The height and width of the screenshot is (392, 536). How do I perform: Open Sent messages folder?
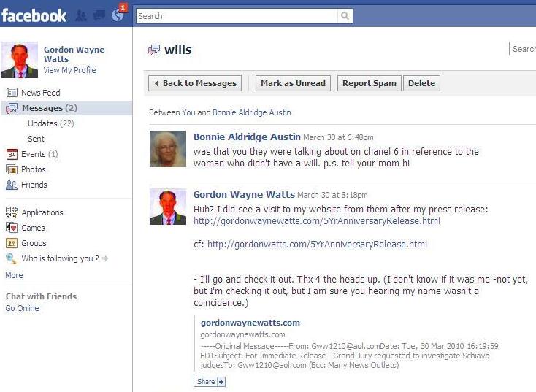(x=36, y=139)
